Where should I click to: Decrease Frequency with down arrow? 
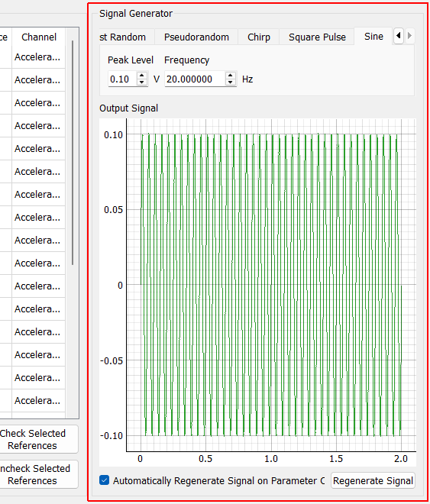pos(230,82)
